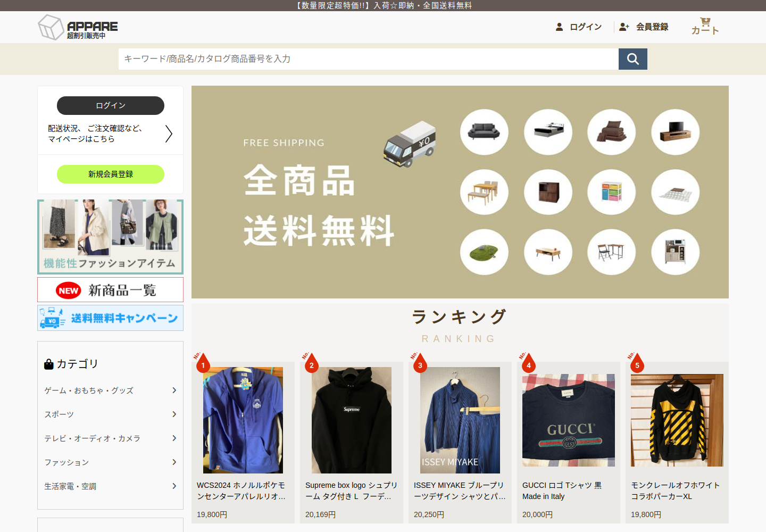Select the kitchen cabinet circle icon
Image resolution: width=766 pixels, height=532 pixels.
[676, 252]
